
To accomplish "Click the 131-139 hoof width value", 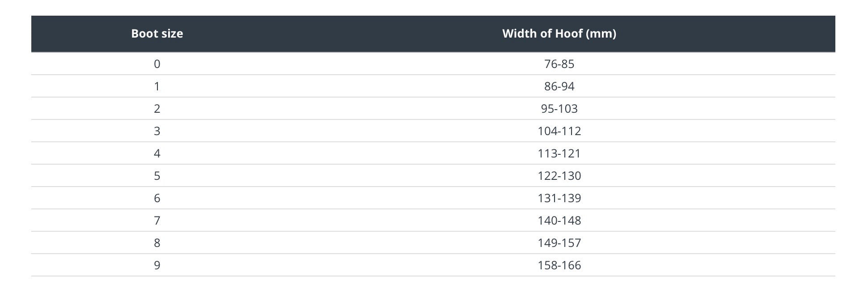I will point(559,198).
